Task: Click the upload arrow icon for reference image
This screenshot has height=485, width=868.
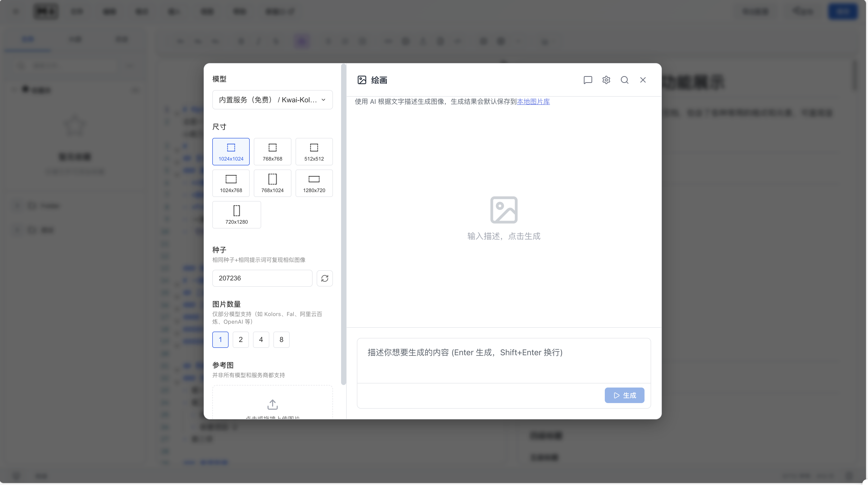Action: coord(272,404)
